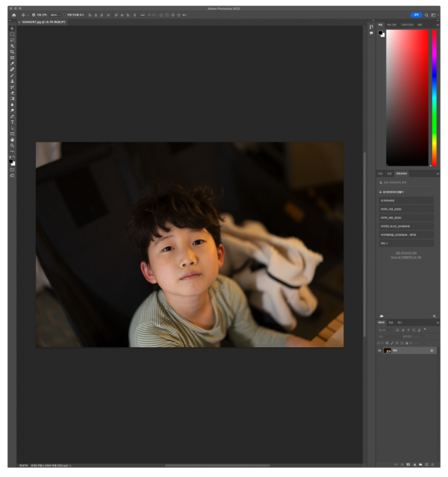Hide the Background layer eye icon
448x477 pixels.
click(379, 350)
